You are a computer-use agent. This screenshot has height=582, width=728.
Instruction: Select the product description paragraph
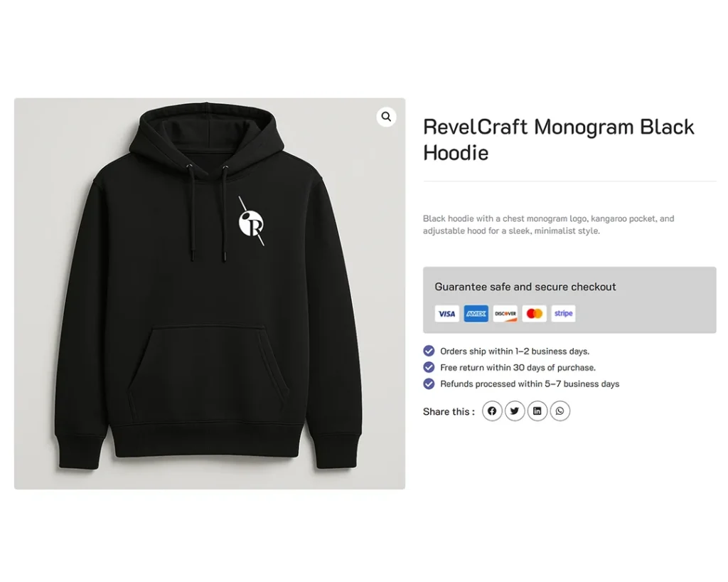pos(548,224)
